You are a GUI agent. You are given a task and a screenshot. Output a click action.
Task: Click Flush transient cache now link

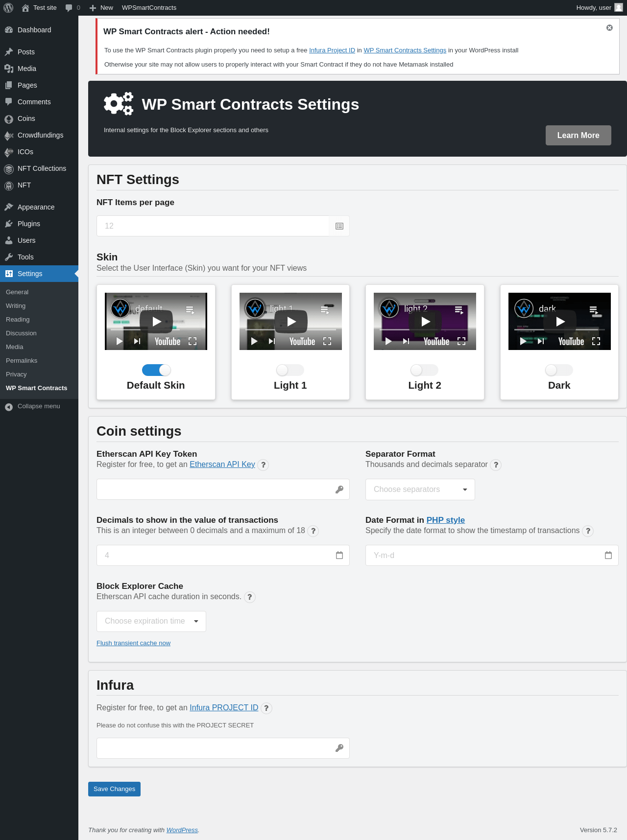[133, 643]
